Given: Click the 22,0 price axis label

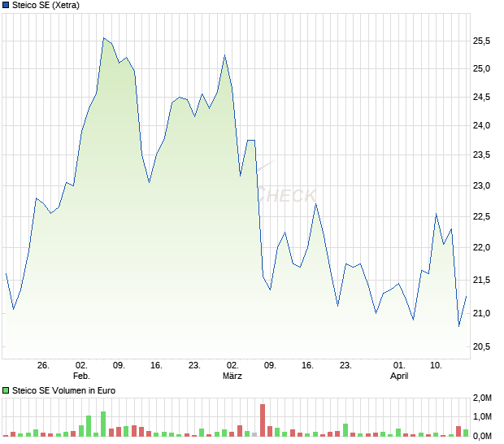Looking at the screenshot, I should click(x=481, y=247).
